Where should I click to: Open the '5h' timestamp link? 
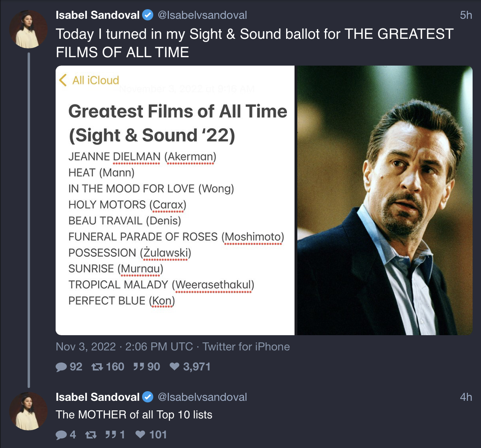pyautogui.click(x=466, y=16)
